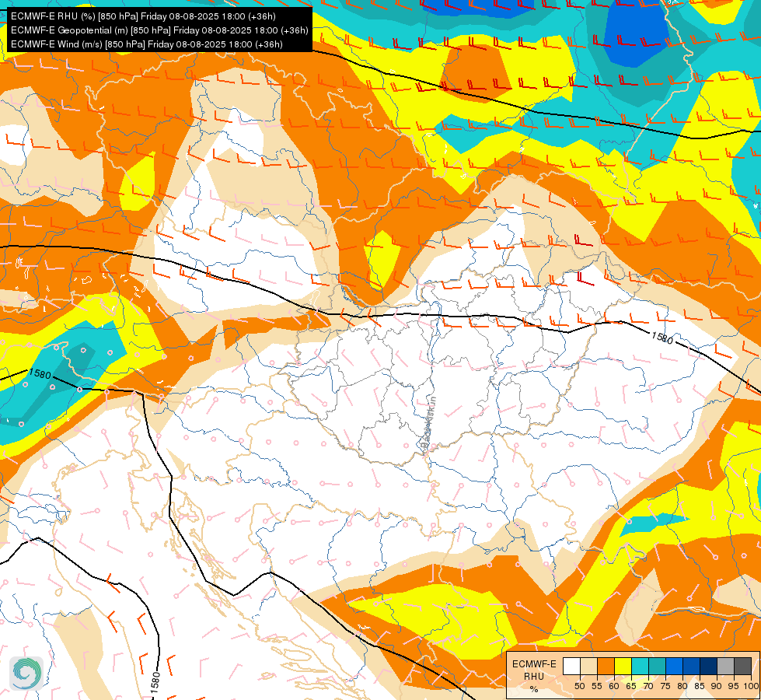Click the legend tick label 85

[700, 686]
